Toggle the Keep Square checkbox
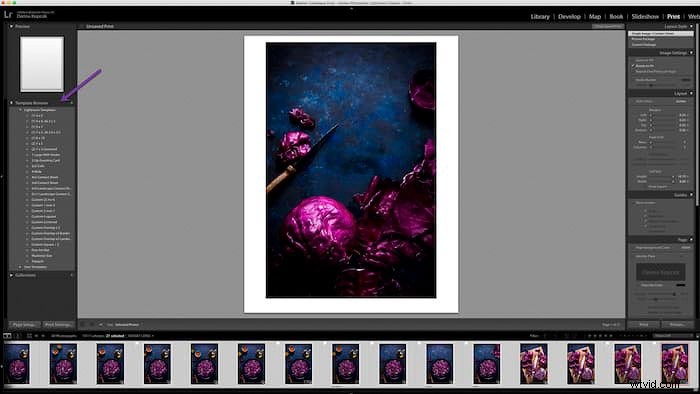 [646, 187]
